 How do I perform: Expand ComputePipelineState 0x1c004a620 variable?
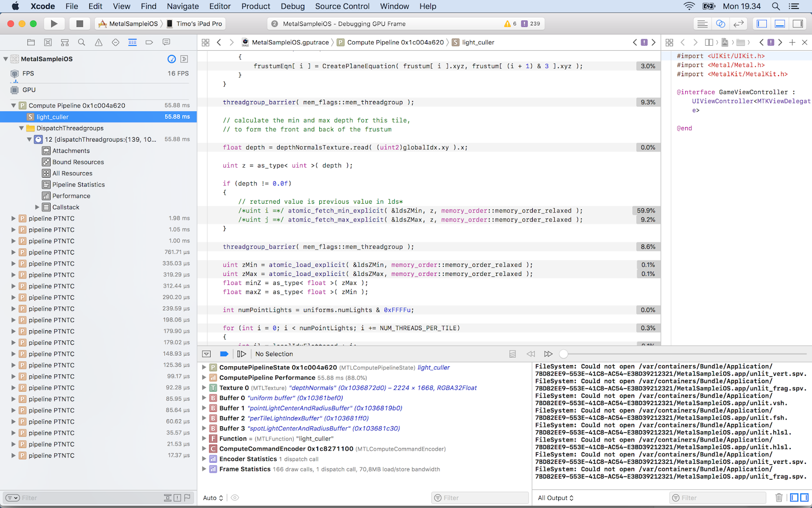pos(204,367)
